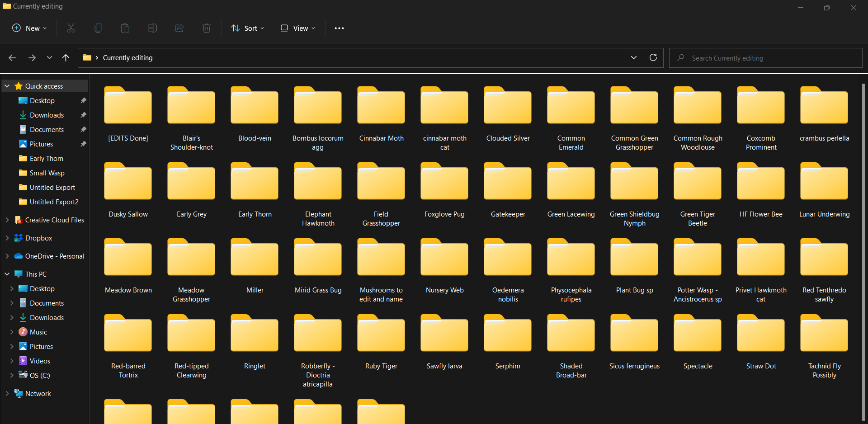The height and width of the screenshot is (424, 868).
Task: Select the Tachnid Fly Possibly folder
Action: 824,346
